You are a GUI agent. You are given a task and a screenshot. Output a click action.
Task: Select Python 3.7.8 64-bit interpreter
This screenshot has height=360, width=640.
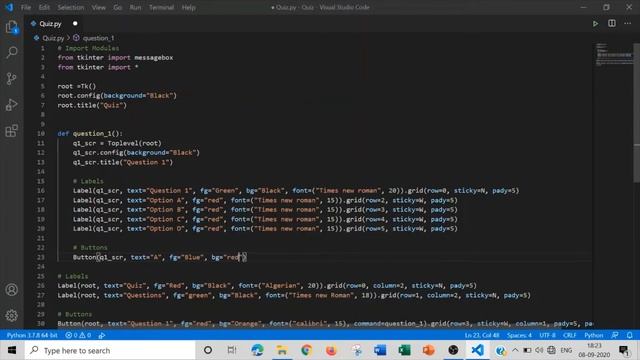pyautogui.click(x=32, y=335)
